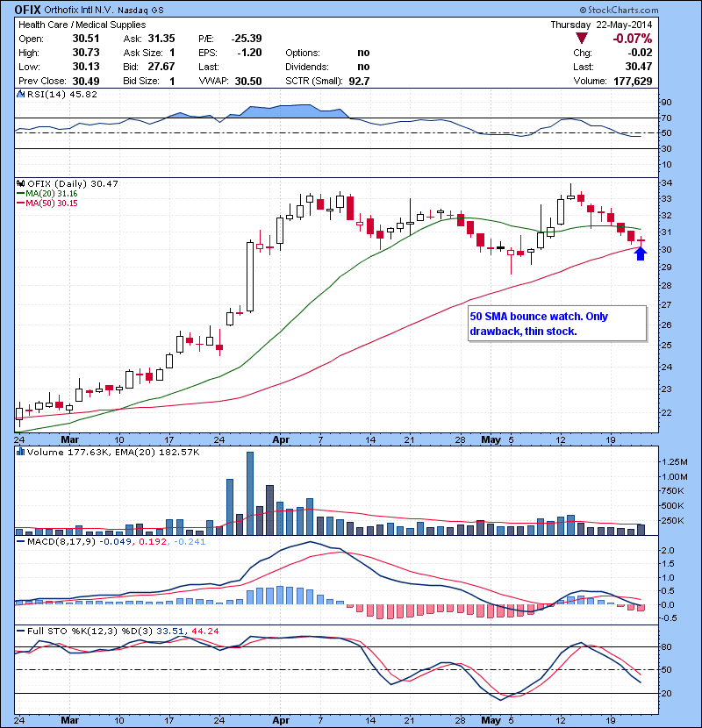
Task: Click the 50 SMA bounce watch annotation box
Action: 557,324
